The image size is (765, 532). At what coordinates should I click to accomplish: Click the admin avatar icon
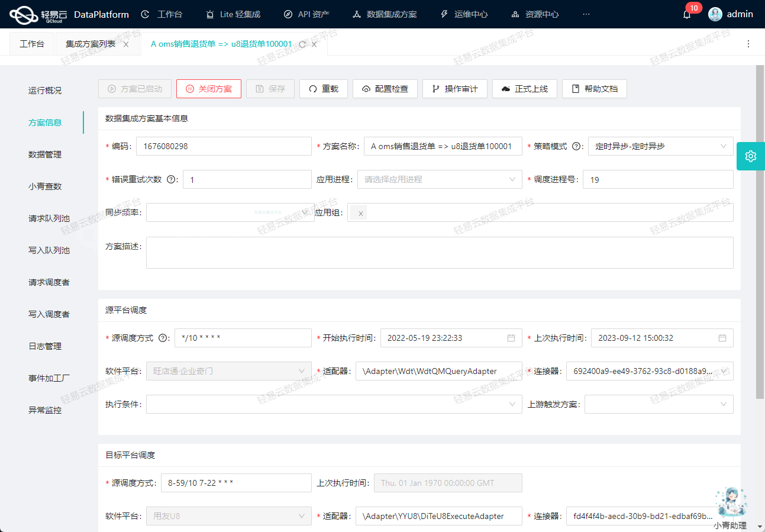pos(715,14)
